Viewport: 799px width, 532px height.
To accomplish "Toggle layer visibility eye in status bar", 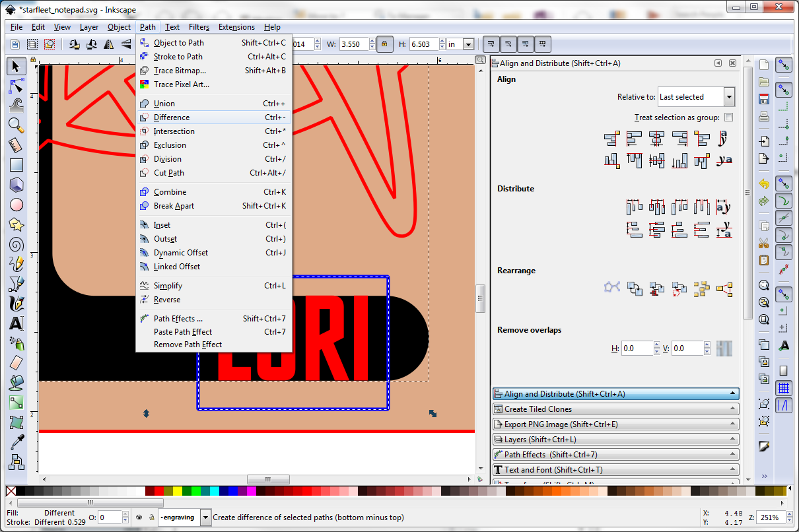I will pos(139,517).
